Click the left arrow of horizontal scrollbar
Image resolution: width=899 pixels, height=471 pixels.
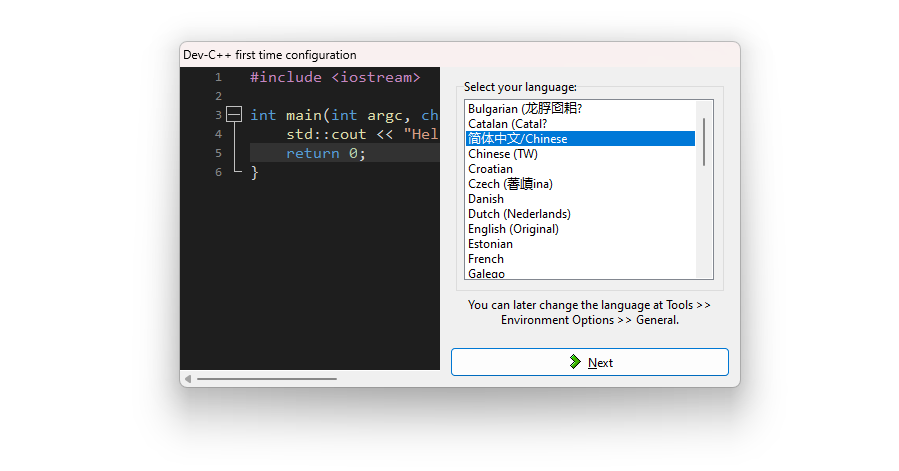(x=187, y=379)
